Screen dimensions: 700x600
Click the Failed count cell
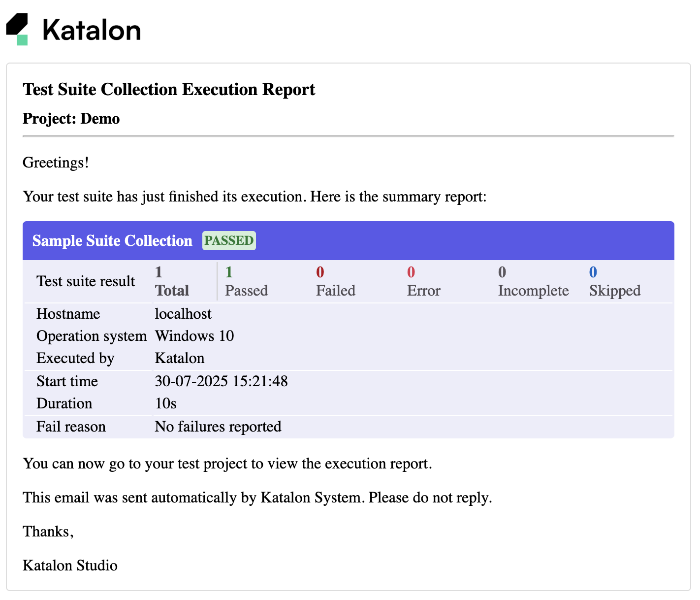336,281
